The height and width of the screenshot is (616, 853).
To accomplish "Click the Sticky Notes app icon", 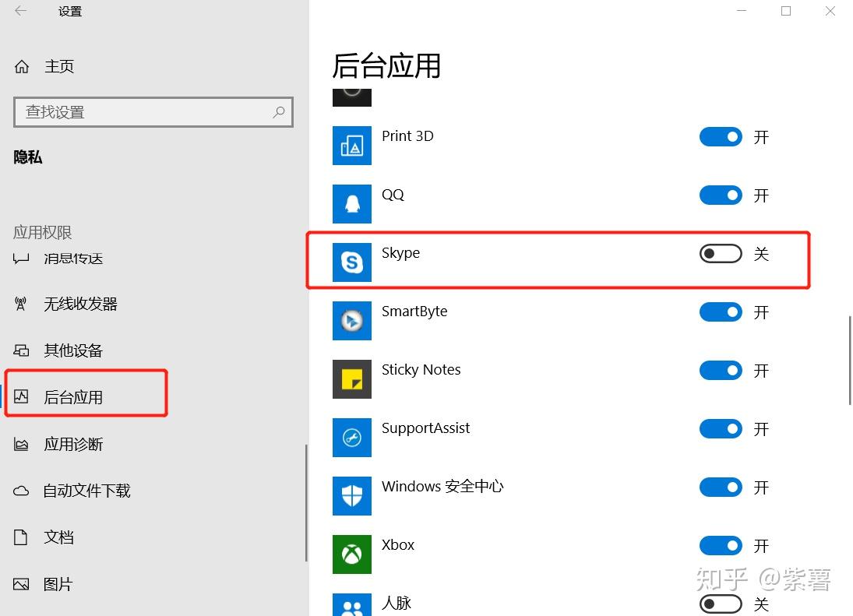I will click(352, 379).
